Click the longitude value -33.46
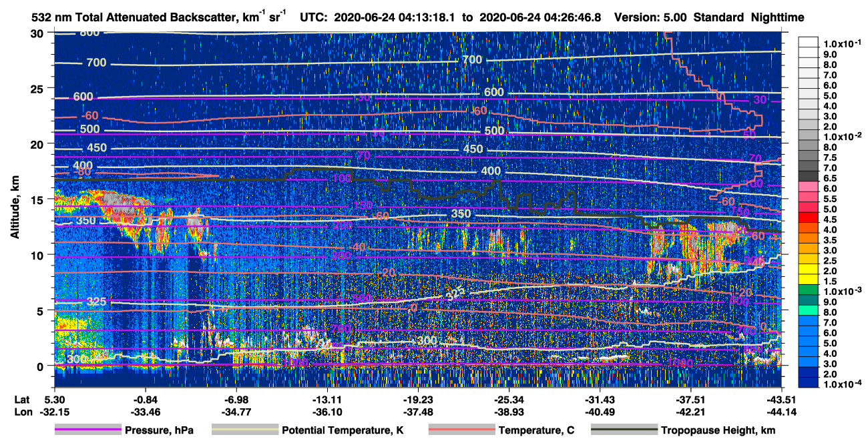This screenshot has height=445, width=868. (146, 412)
